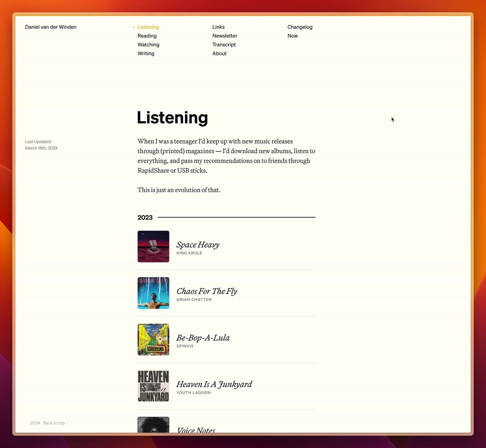Open the Chaos For The Fly album cover

(x=153, y=293)
